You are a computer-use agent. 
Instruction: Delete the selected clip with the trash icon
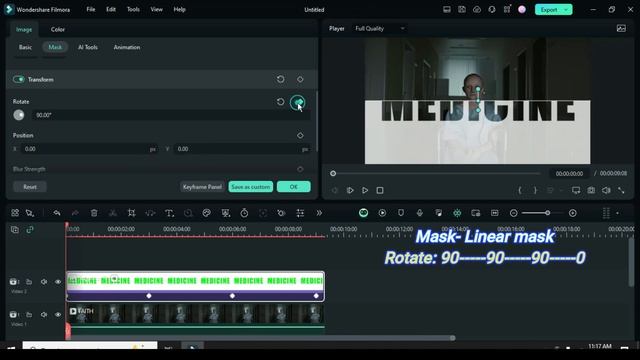[94, 213]
